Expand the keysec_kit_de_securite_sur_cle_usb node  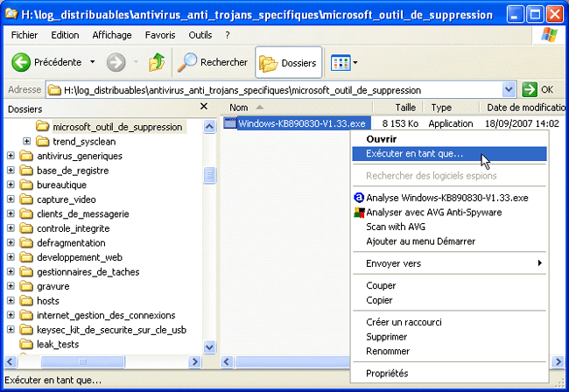(11, 330)
